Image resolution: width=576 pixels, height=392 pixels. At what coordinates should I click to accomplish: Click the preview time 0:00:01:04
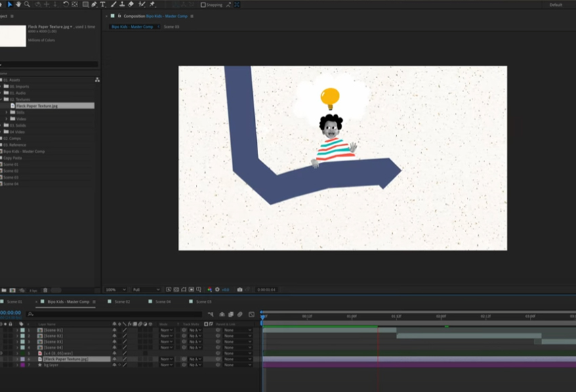click(x=266, y=290)
